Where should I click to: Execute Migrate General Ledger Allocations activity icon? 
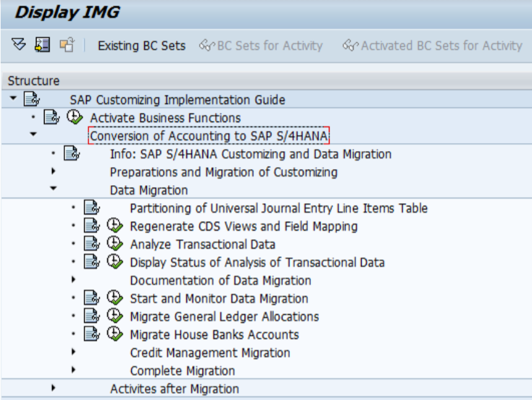tap(115, 316)
